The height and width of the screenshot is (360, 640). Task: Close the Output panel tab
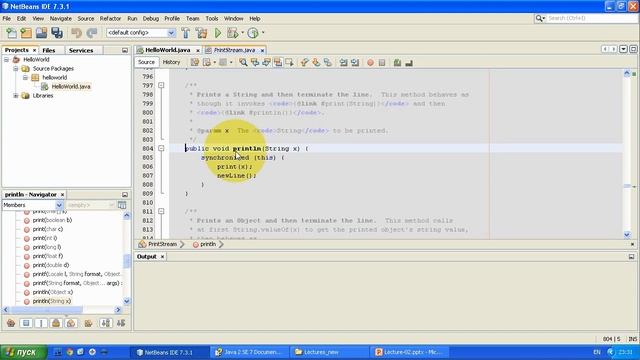click(x=162, y=257)
